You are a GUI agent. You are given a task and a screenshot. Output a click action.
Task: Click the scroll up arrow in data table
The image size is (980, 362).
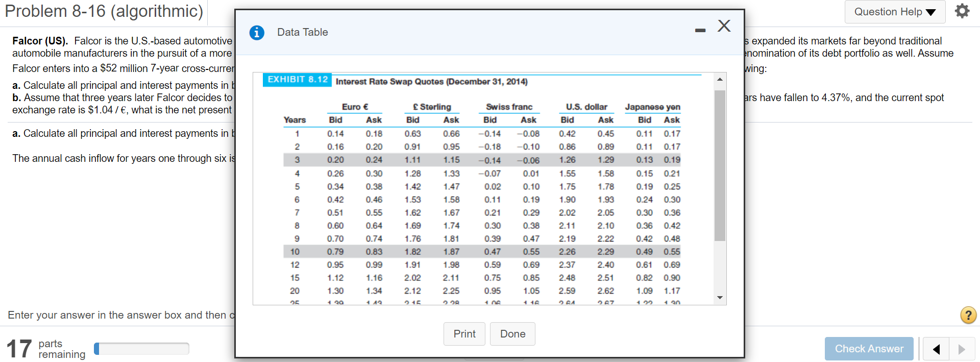tap(720, 80)
